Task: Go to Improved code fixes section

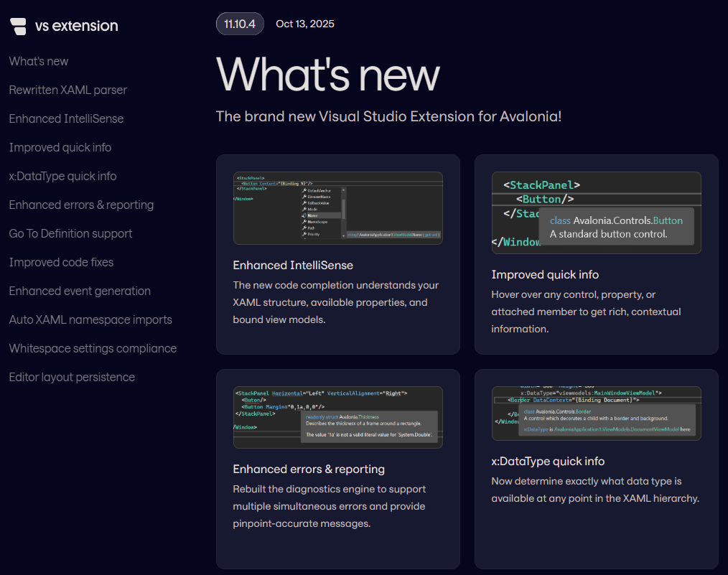Action: point(61,262)
